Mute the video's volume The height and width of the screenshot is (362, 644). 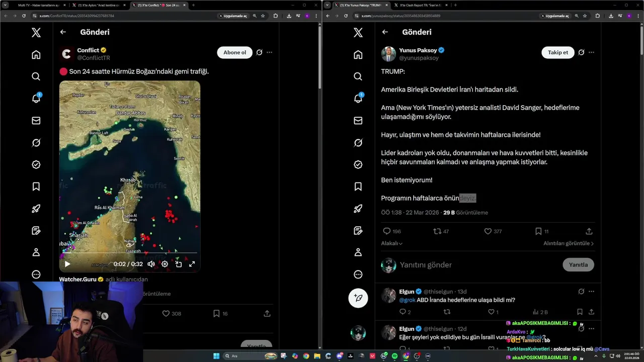click(151, 264)
